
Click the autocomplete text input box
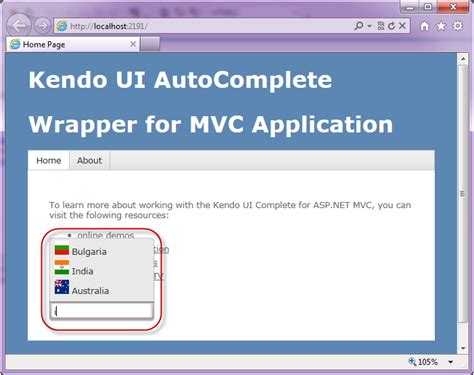(101, 311)
